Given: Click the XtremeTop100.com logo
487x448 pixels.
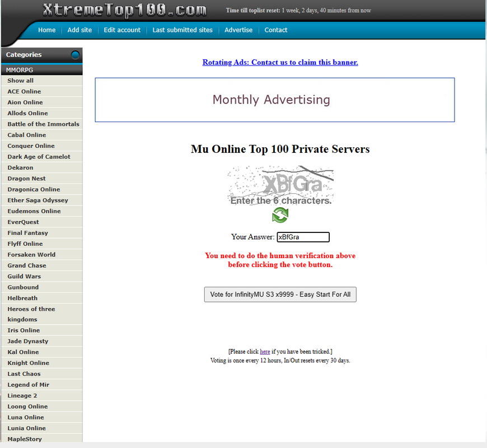Looking at the screenshot, I should pos(124,10).
